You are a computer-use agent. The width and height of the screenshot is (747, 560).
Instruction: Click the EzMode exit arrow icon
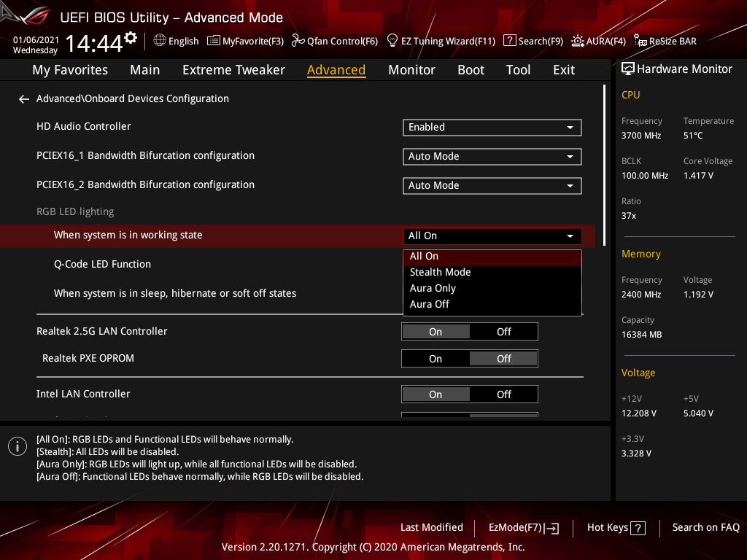(553, 528)
